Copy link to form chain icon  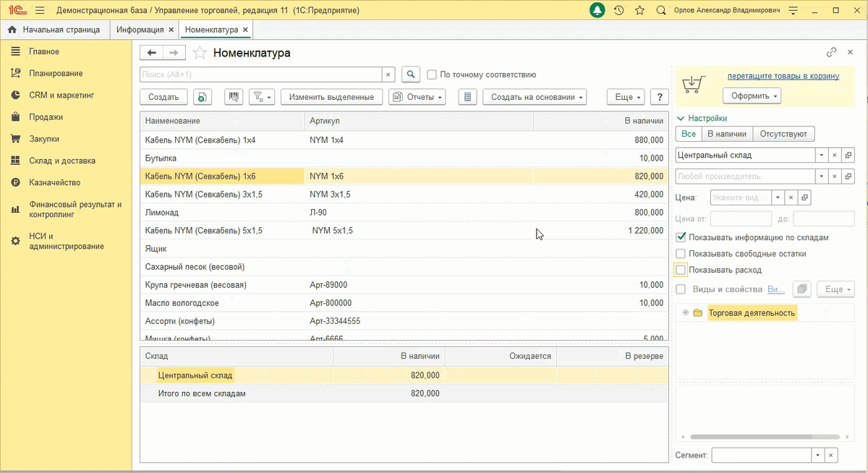[832, 53]
